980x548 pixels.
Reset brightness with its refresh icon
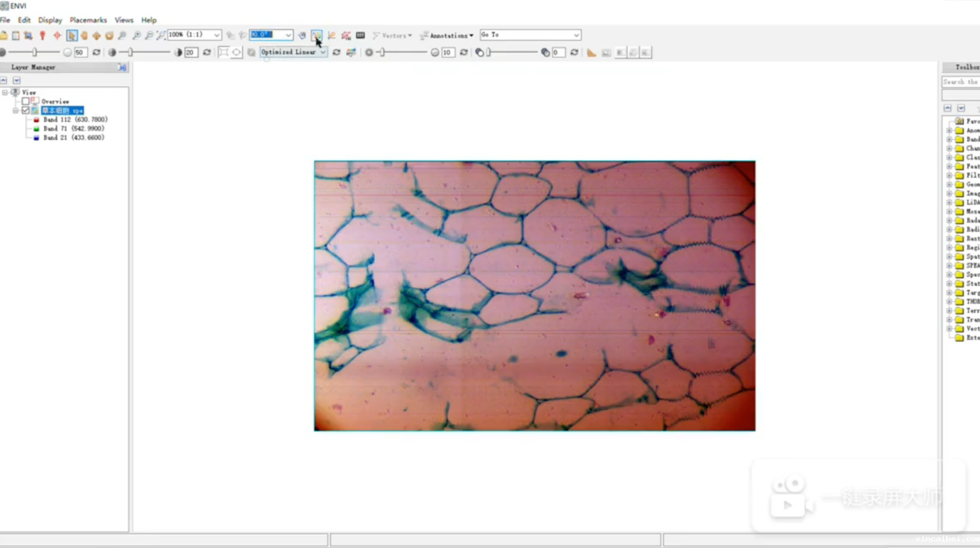pos(96,52)
